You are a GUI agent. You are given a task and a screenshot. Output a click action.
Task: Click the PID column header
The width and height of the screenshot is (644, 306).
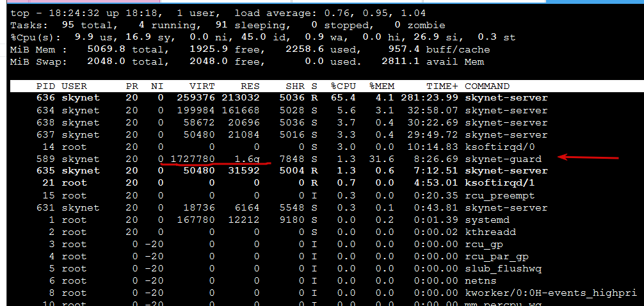click(45, 86)
